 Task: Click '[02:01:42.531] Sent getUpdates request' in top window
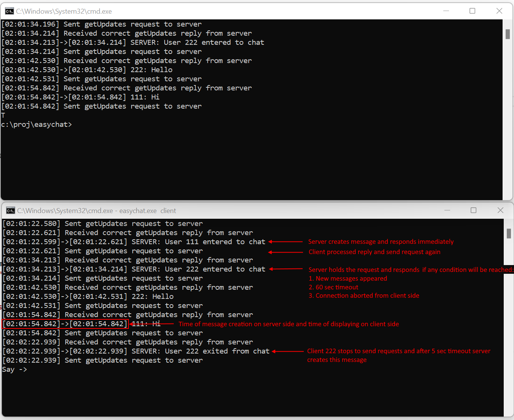[102, 79]
